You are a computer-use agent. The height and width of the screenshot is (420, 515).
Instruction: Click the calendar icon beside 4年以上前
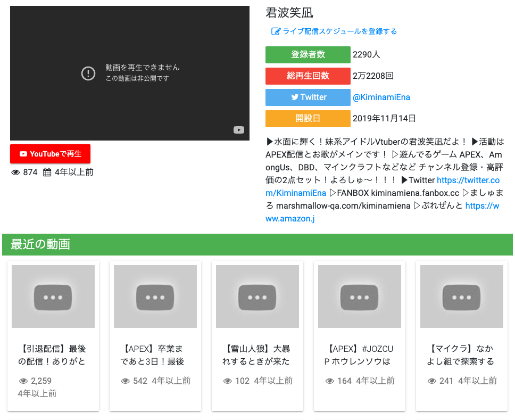click(x=47, y=172)
